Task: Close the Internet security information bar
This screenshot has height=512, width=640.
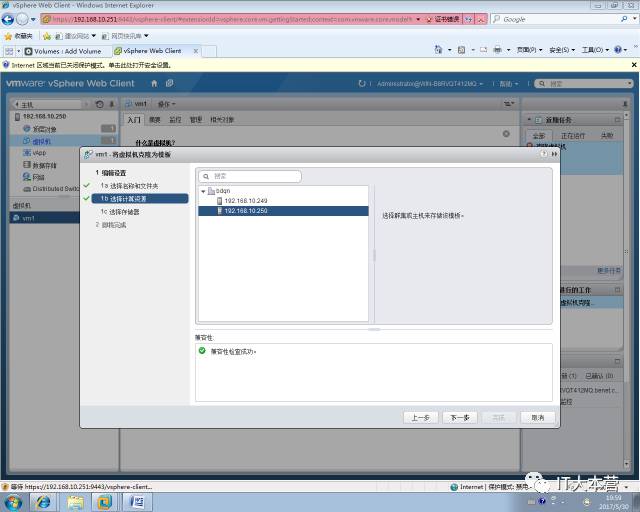Action: 634,65
